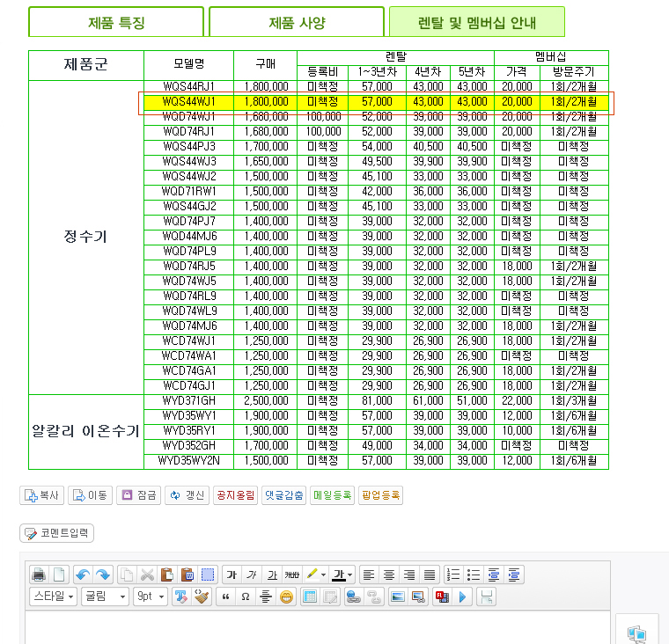This screenshot has width=669, height=644.
Task: Click the 코멘트입력 button
Action: (x=57, y=533)
